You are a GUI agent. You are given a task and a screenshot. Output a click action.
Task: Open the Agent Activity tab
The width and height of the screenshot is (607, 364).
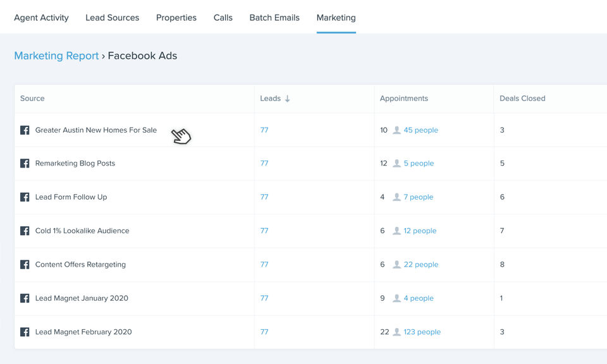pyautogui.click(x=41, y=18)
